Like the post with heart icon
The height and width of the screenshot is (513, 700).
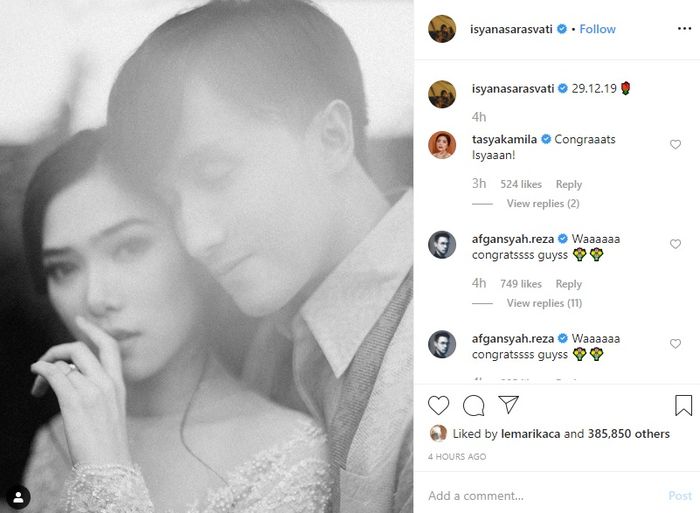pos(438,405)
